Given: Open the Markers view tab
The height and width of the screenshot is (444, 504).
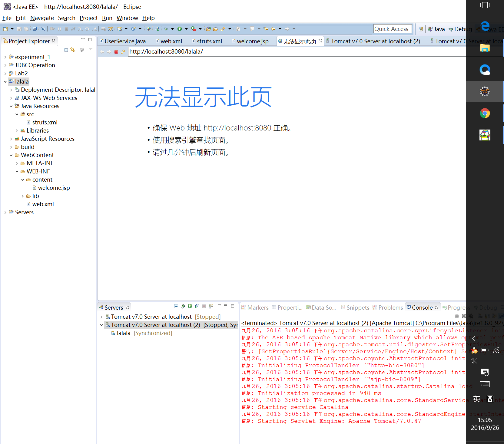Looking at the screenshot, I should pyautogui.click(x=255, y=308).
